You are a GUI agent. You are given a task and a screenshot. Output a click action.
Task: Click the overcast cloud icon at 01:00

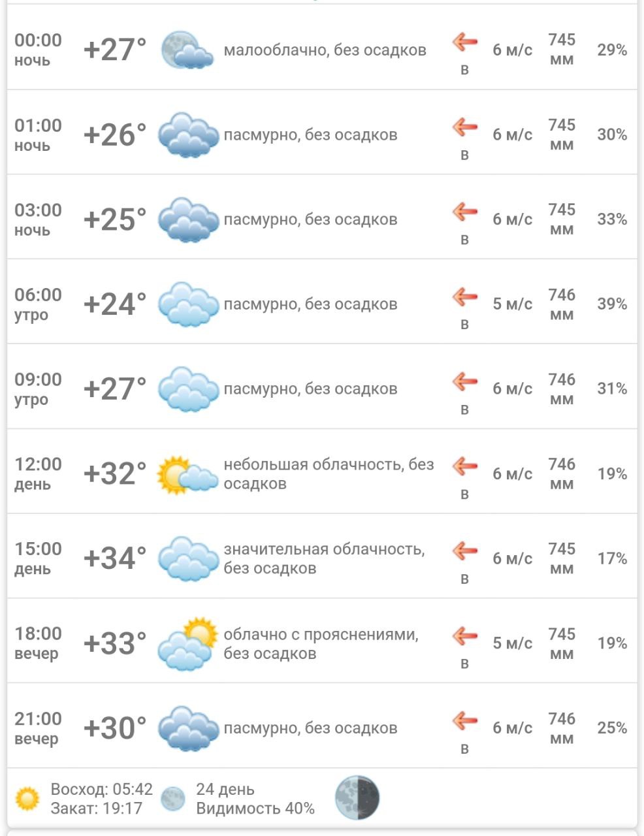pyautogui.click(x=188, y=135)
